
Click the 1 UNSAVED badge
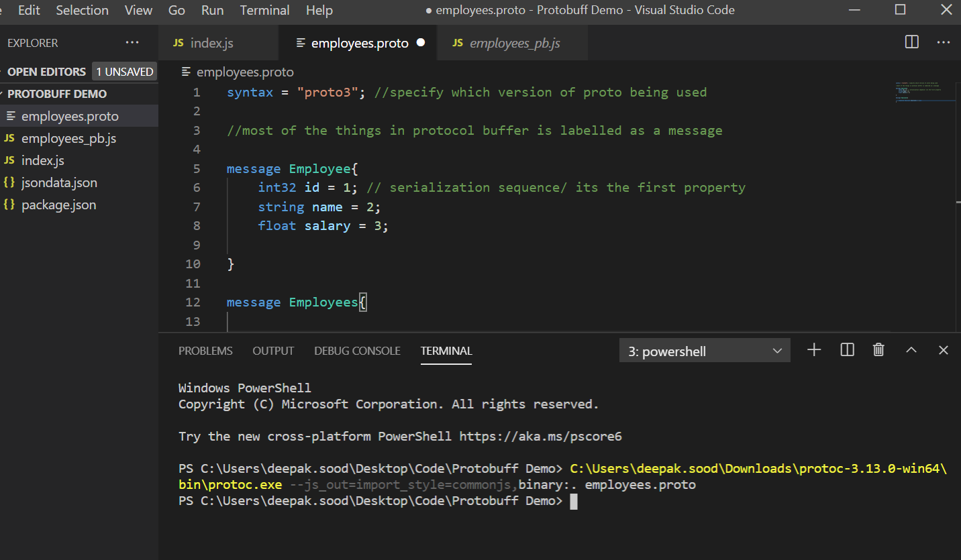point(124,72)
